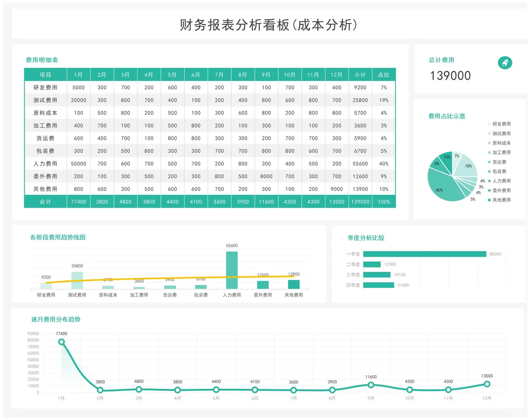Click the 20000 cell for 测试费用 in 1月
530x420 pixels.
click(79, 100)
